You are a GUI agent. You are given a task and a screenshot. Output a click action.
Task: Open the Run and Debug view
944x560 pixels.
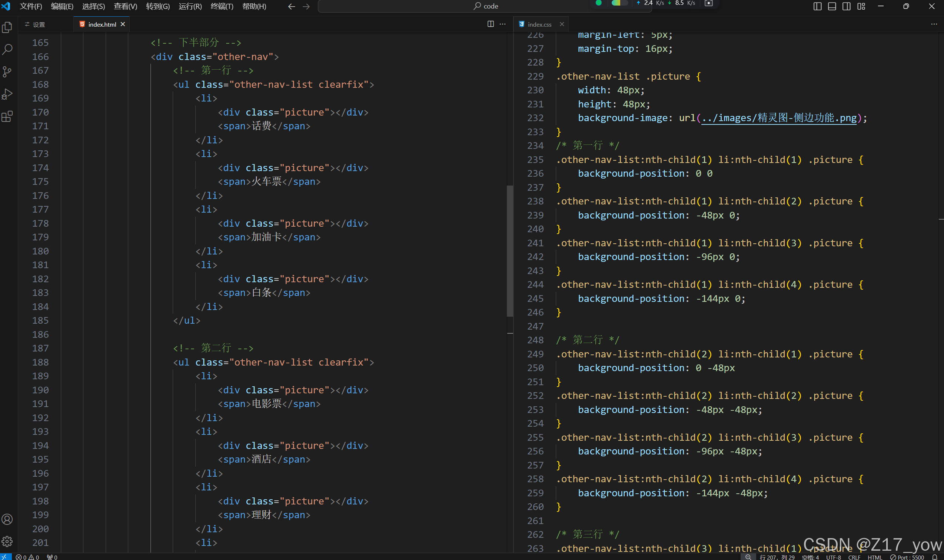pos(7,94)
